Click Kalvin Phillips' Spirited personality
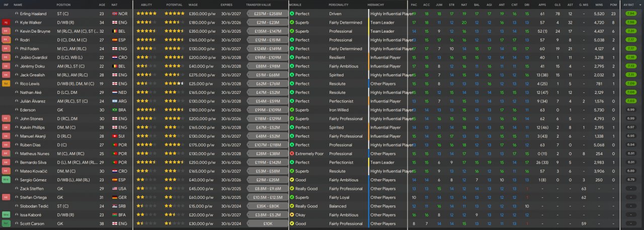 pos(337,128)
